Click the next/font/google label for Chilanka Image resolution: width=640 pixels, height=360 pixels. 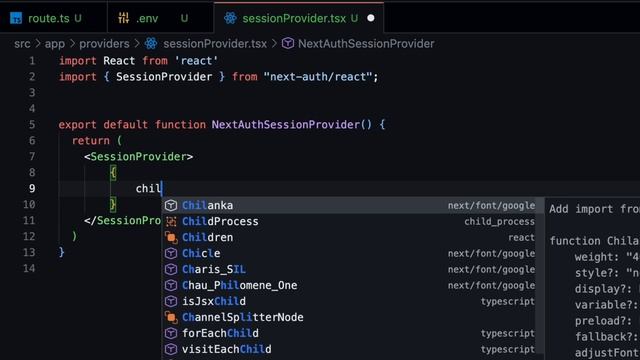pyautogui.click(x=491, y=205)
